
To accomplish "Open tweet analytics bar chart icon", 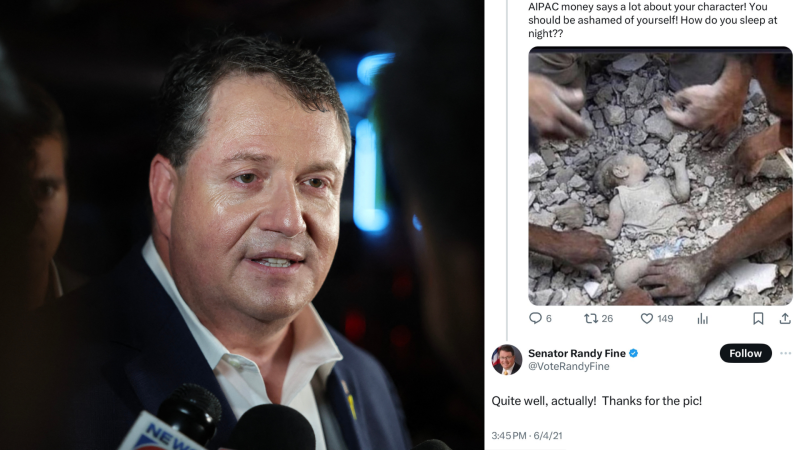I will coord(703,319).
